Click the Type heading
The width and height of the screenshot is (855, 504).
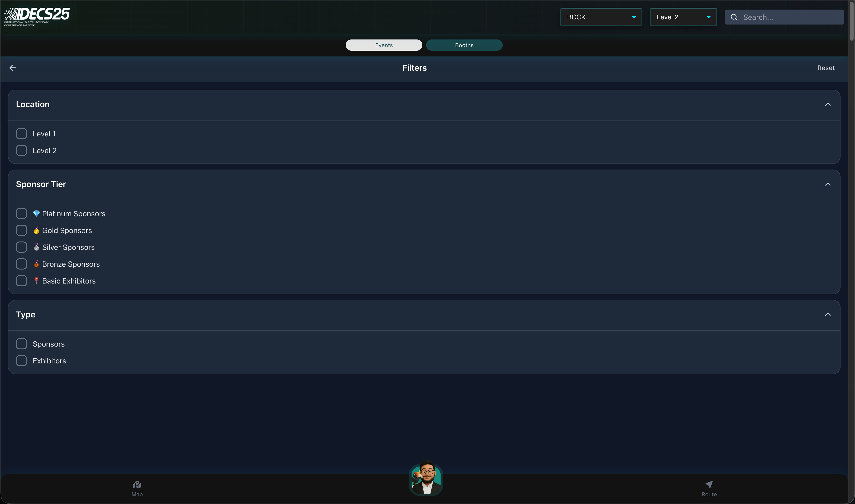pos(25,315)
